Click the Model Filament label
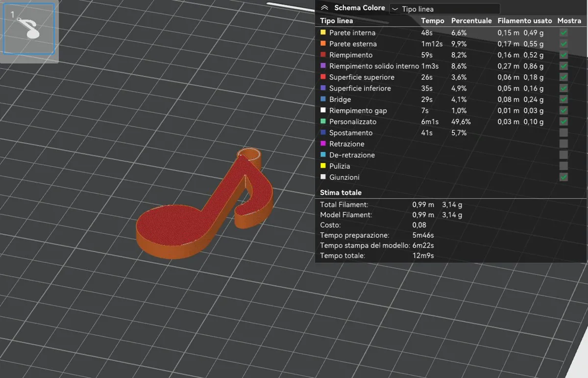Screen dimensions: 588x378 pos(346,215)
